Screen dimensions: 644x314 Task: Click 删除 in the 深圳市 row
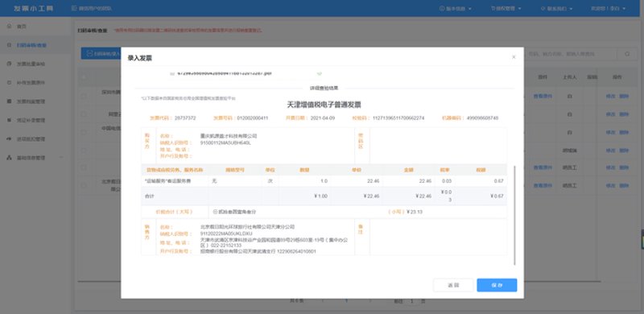(624, 96)
